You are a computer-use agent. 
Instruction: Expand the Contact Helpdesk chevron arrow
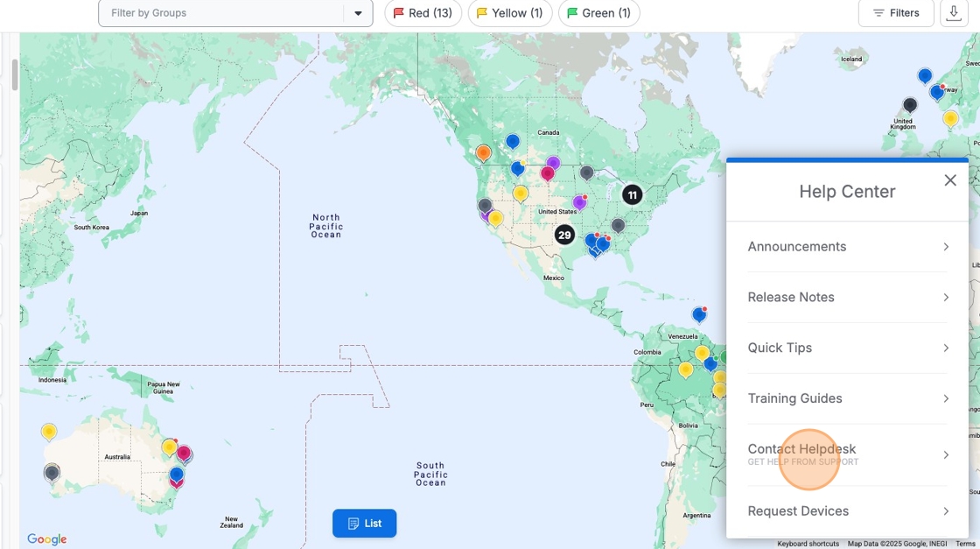click(x=946, y=455)
